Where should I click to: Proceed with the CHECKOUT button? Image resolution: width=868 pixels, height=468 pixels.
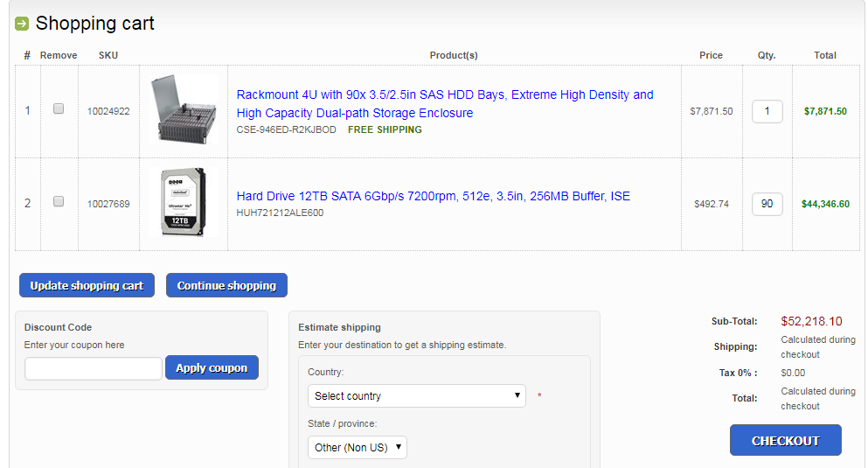coord(786,440)
